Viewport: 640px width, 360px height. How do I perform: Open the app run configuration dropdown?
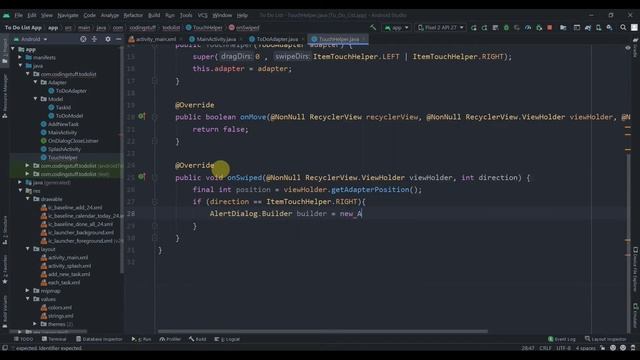396,28
